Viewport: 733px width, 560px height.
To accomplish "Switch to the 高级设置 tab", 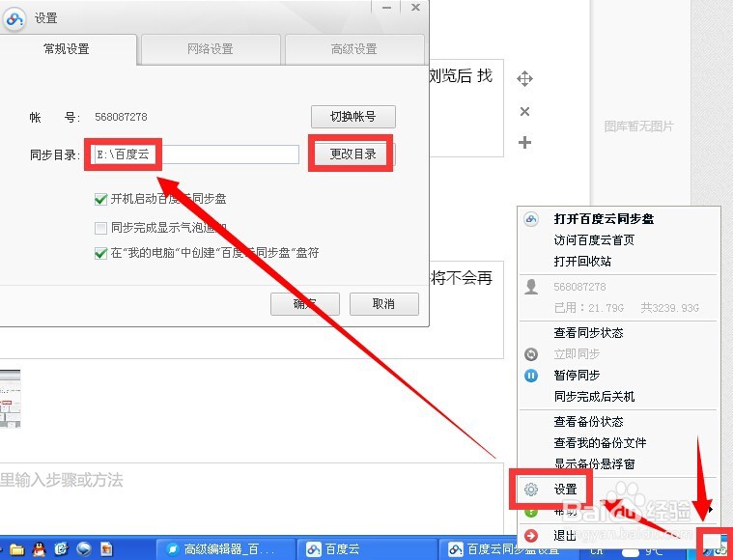I will point(353,49).
